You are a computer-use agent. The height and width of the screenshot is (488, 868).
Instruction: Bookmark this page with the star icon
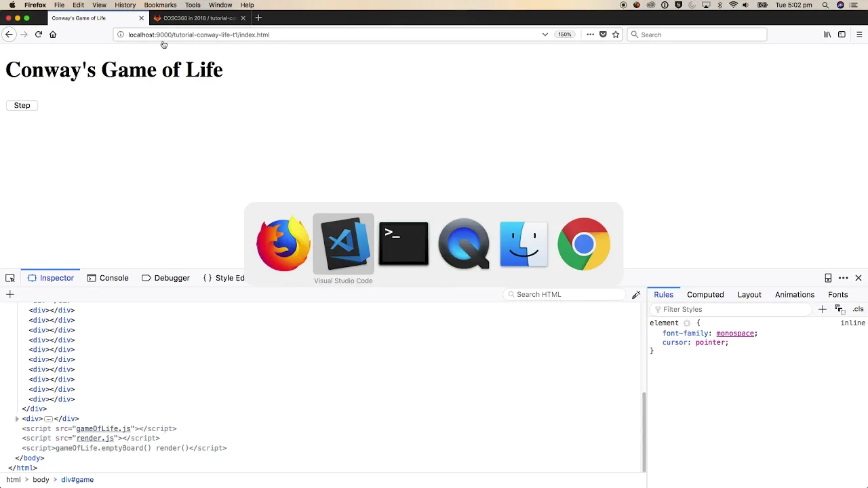[616, 35]
